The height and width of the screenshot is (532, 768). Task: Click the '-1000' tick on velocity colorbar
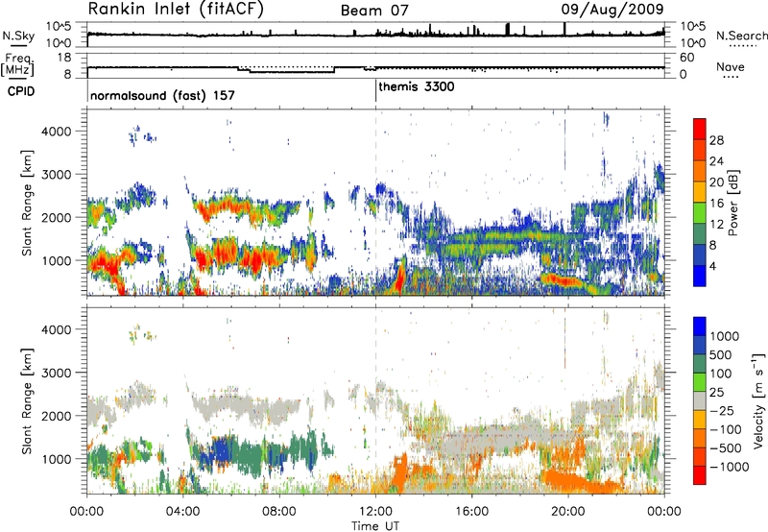[x=730, y=467]
